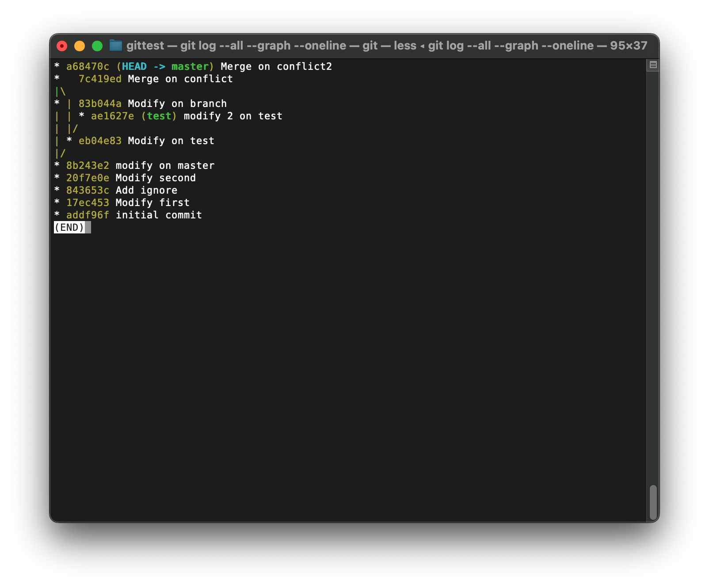The image size is (709, 588).
Task: Click the '(test)' branch label
Action: pyautogui.click(x=159, y=116)
